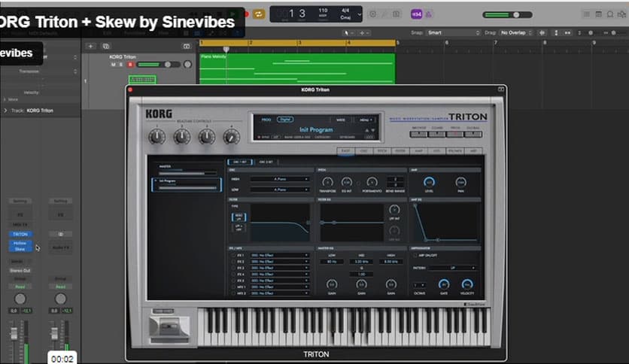Click the Portamento knob
The width and height of the screenshot is (629, 364).
coord(372,182)
